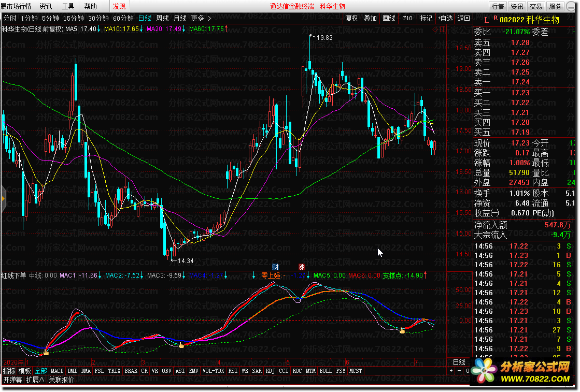Screen dimensions: 580x392
Task: Switch indicator to KDJ
Action: coord(270,371)
